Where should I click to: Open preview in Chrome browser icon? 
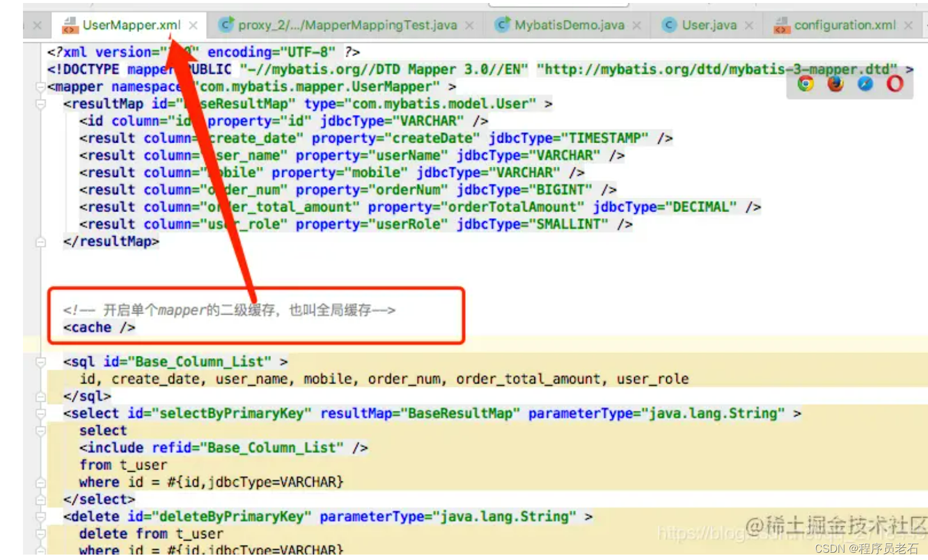tap(805, 84)
